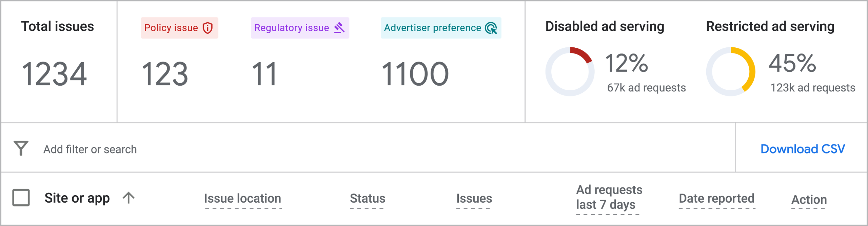Viewport: 868px width, 226px height.
Task: Click the gavel icon in Regulatory issue
Action: click(x=339, y=28)
